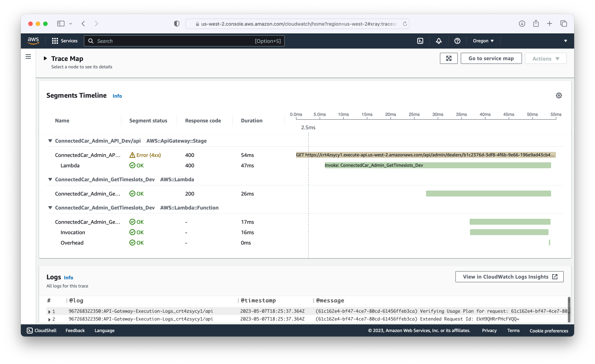Image resolution: width=595 pixels, height=364 pixels.
Task: Click the @log column header
Action: (76, 300)
